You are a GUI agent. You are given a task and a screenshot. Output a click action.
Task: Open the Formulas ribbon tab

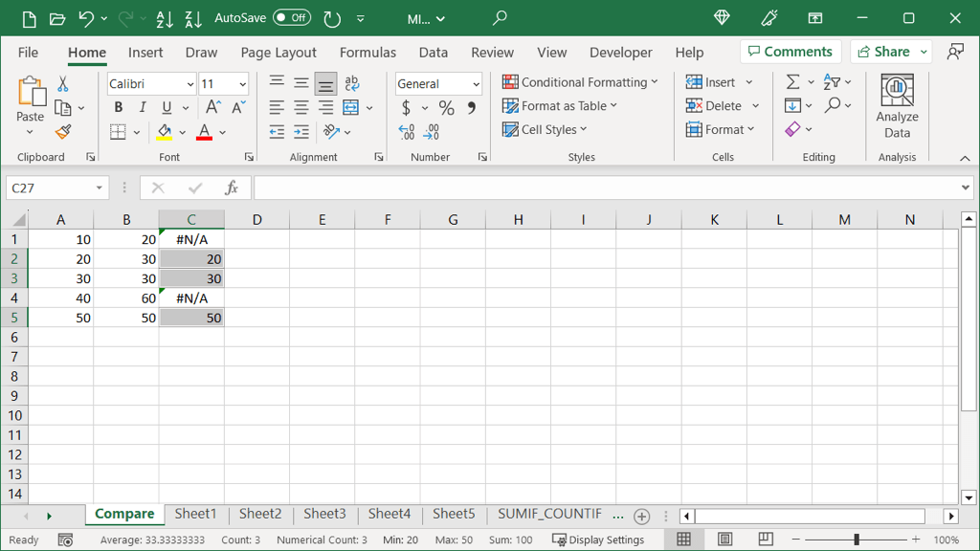pos(367,53)
